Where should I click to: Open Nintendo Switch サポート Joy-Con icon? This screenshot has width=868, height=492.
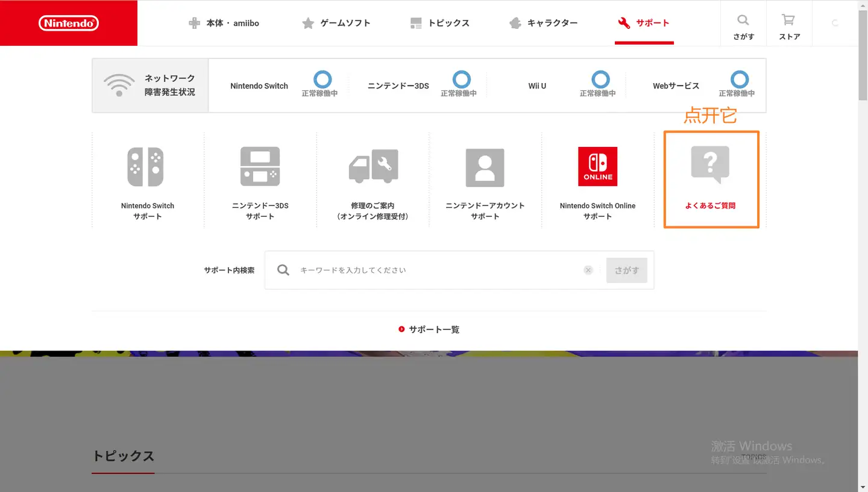(145, 167)
